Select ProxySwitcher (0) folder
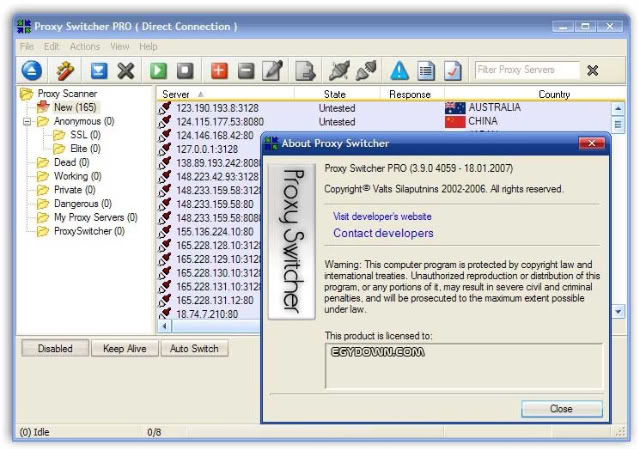Viewport: 638px width, 449px height. click(89, 231)
